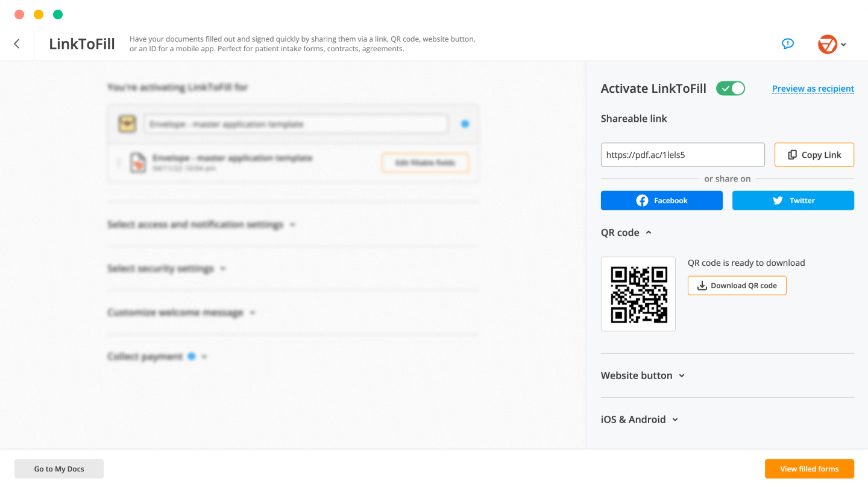The image size is (868, 487).
Task: Click the back arrow to exit LinkToFill
Action: 16,44
